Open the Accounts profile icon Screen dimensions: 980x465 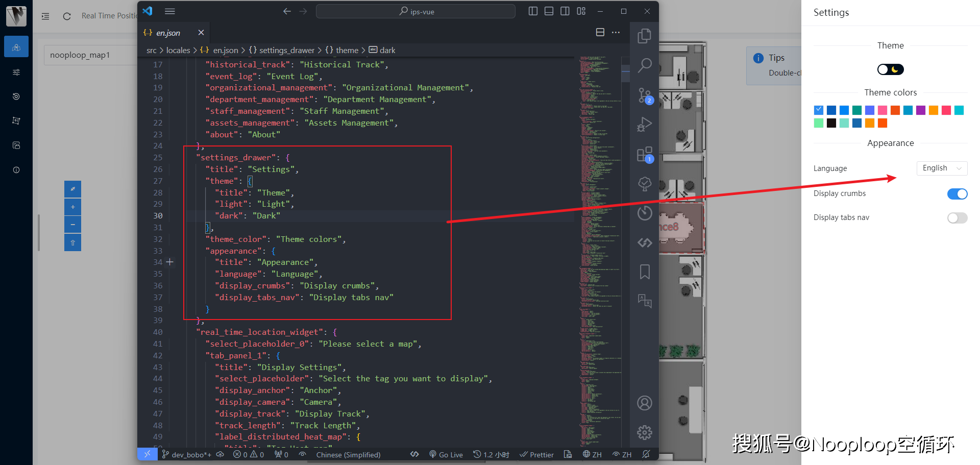pos(644,403)
